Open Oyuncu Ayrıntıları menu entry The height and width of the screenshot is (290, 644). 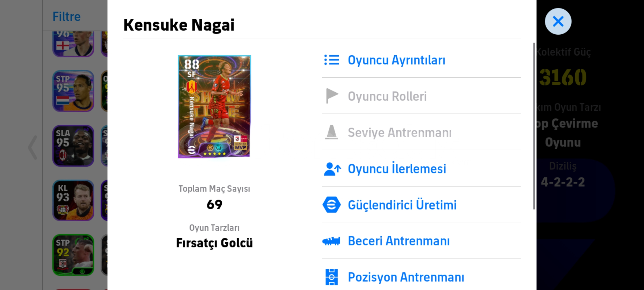coord(396,60)
